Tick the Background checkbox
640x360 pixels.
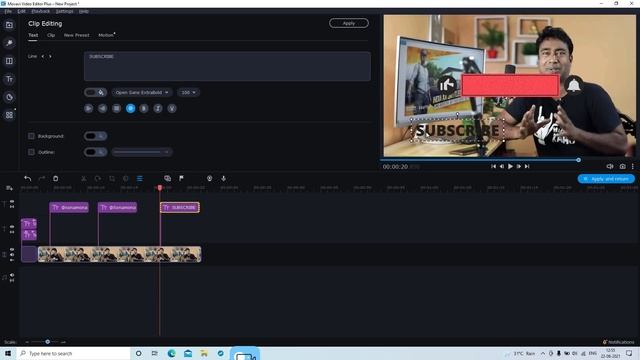click(x=31, y=136)
